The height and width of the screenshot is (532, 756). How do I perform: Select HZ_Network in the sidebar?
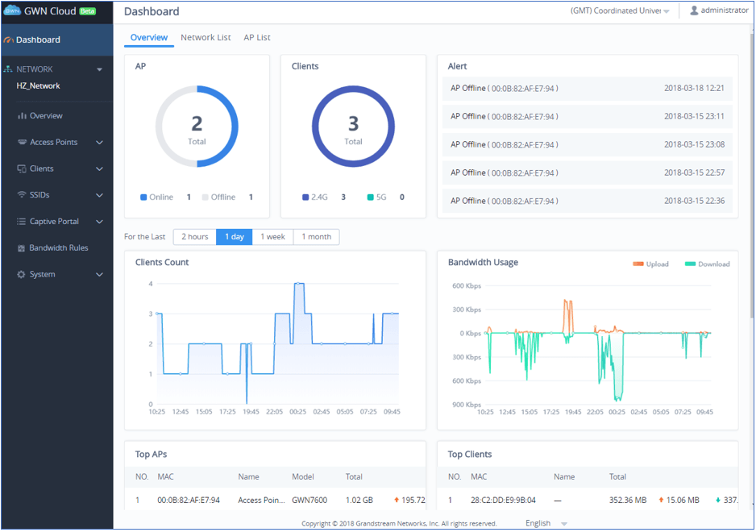(x=38, y=86)
